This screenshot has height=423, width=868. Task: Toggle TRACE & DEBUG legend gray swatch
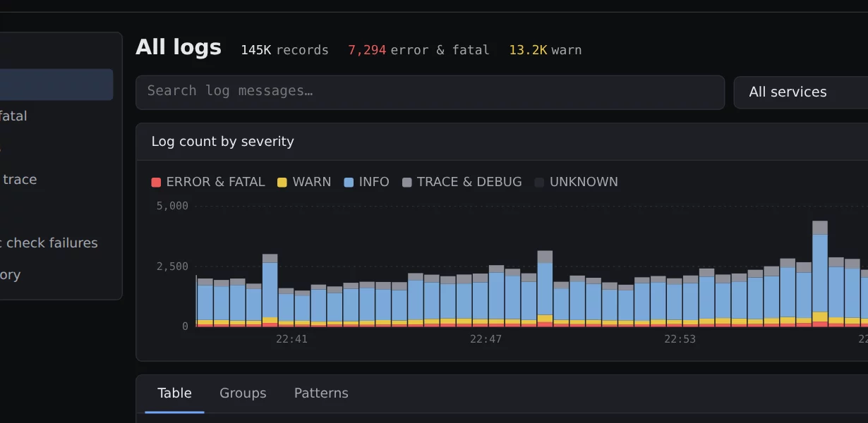[x=406, y=183]
